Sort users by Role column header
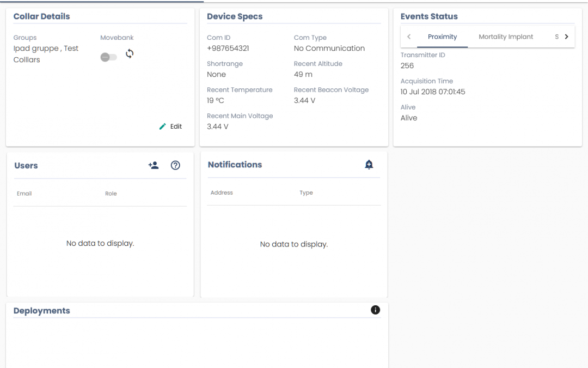588x368 pixels. [111, 194]
